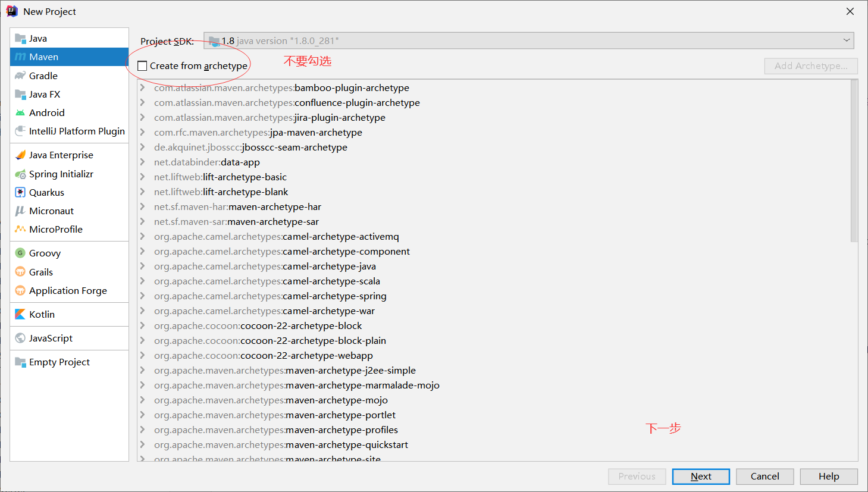Image resolution: width=868 pixels, height=492 pixels.
Task: Pick the Quarkus project type
Action: coord(69,192)
